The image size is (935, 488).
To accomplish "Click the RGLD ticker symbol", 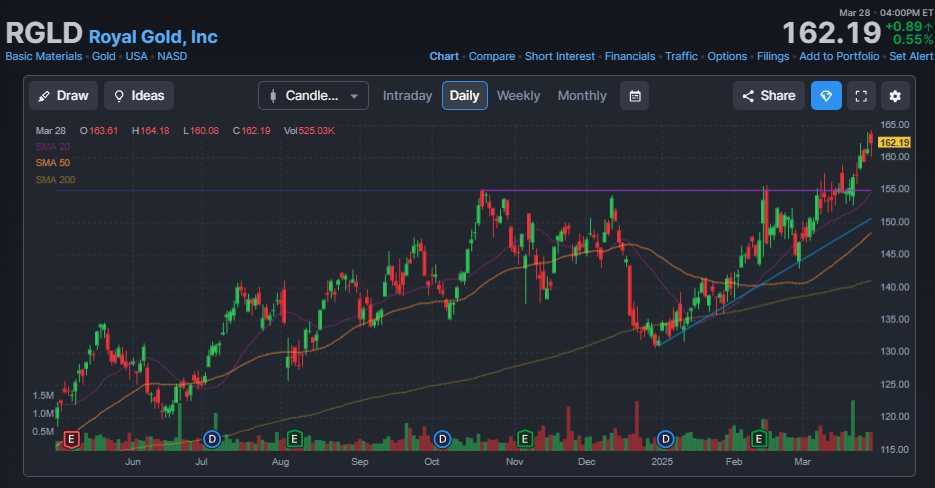I will (44, 33).
